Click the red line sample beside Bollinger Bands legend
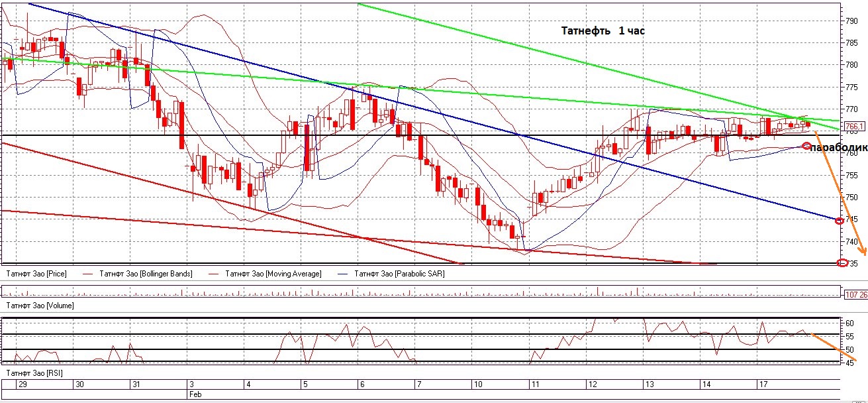Image resolution: width=868 pixels, height=403 pixels. tap(88, 273)
